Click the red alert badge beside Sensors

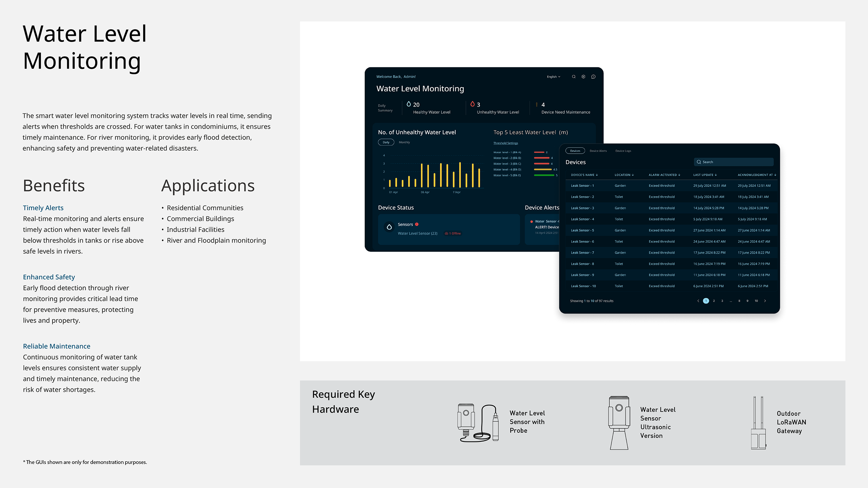[417, 224]
